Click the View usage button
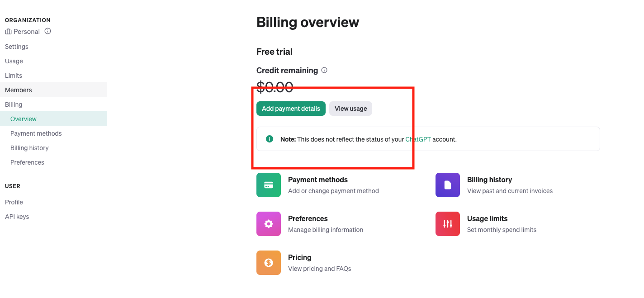 (x=350, y=109)
